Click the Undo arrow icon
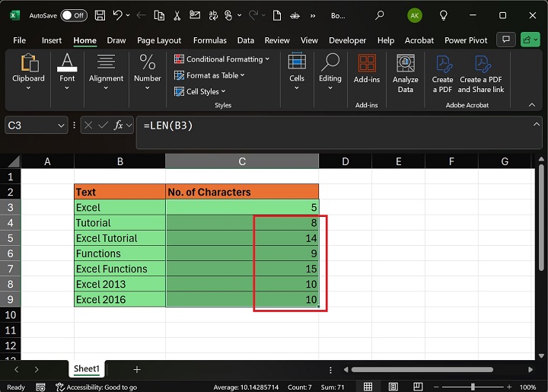Viewport: 548px width, 392px height. pos(117,15)
